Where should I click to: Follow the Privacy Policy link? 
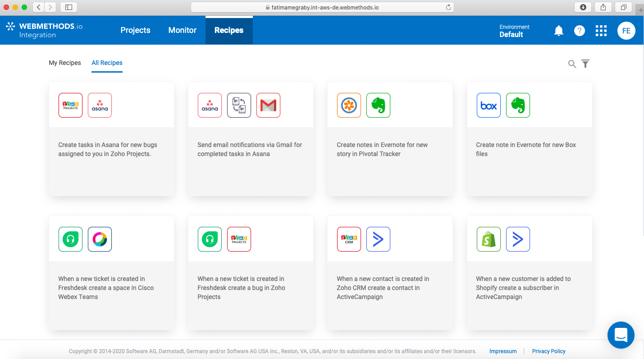tap(548, 351)
